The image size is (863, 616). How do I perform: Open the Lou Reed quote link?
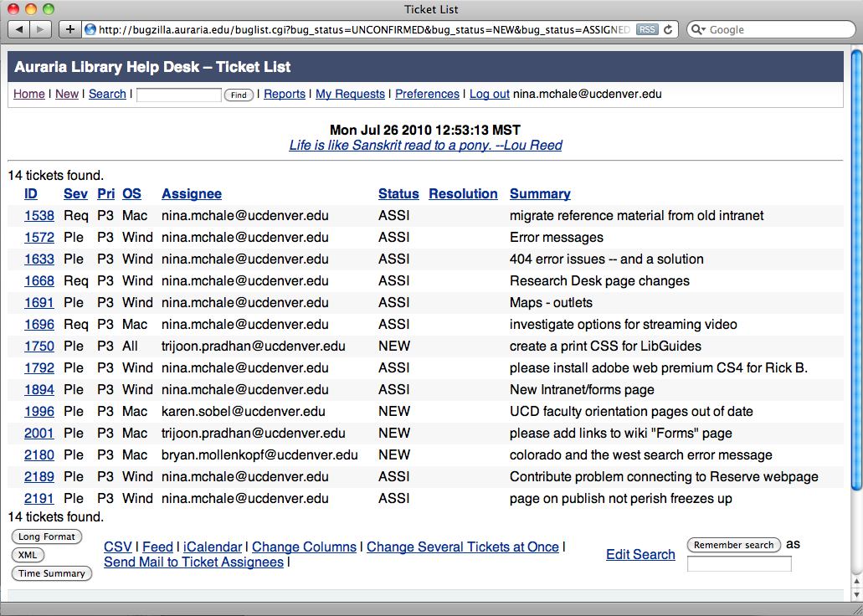(425, 146)
